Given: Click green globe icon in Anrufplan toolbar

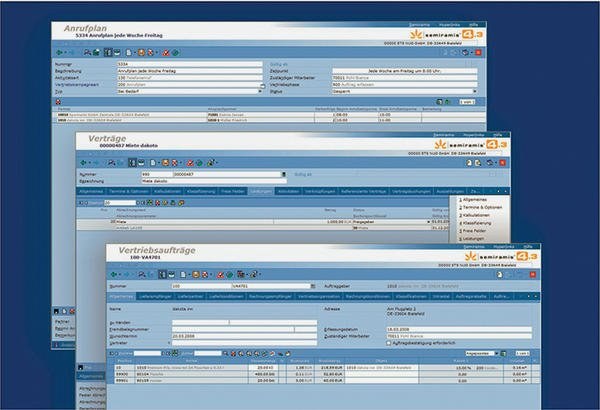Looking at the screenshot, I should (x=175, y=52).
